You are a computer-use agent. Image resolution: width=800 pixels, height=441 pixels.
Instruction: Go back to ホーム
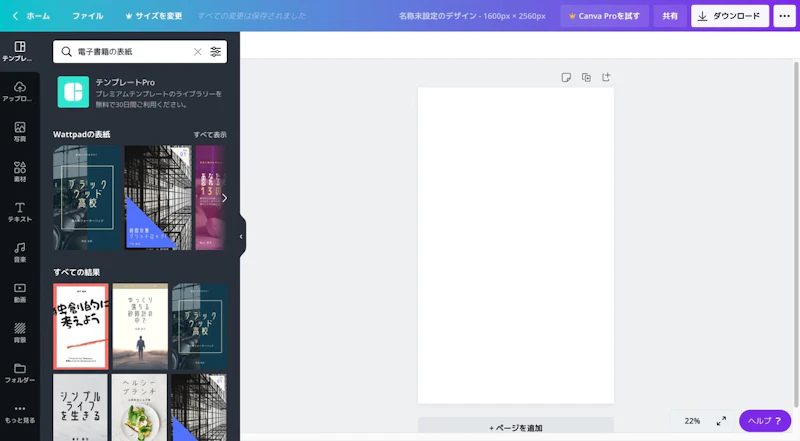[x=31, y=16]
